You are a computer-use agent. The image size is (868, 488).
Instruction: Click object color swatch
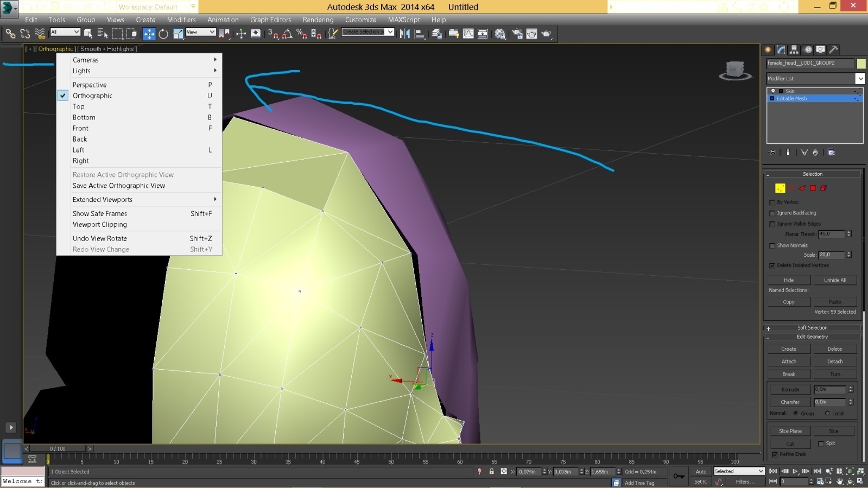tap(861, 64)
